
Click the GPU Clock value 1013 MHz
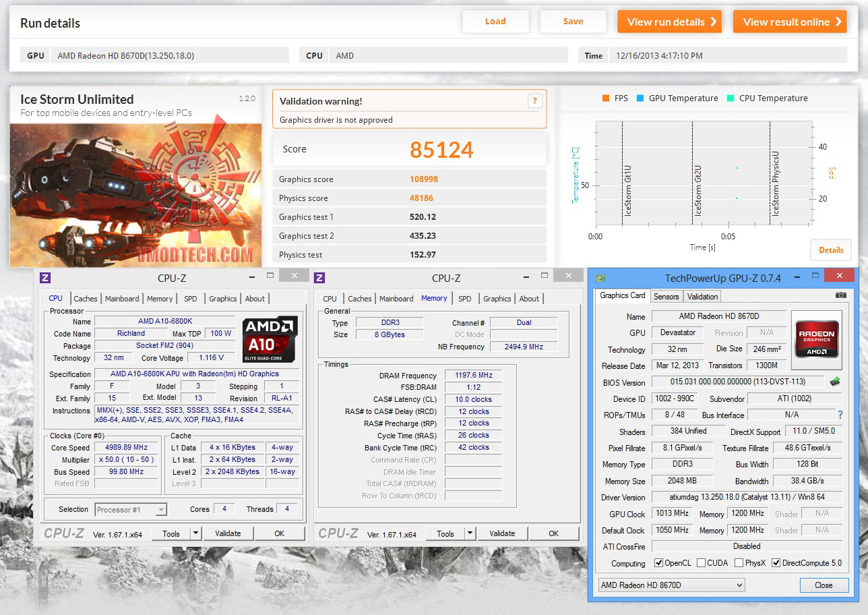(672, 513)
